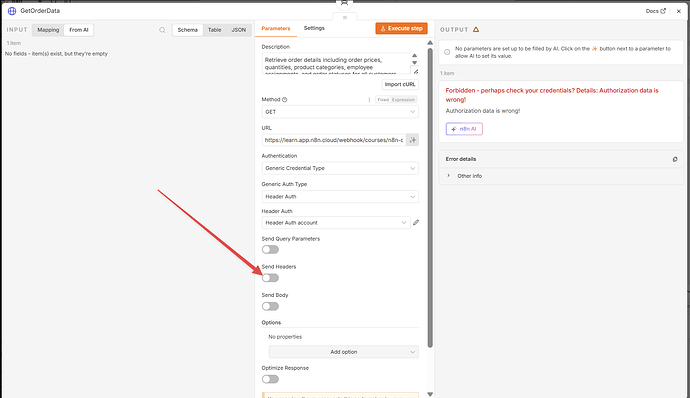The width and height of the screenshot is (690, 398).
Task: Click parameters scrollbar up arrow
Action: point(430,43)
